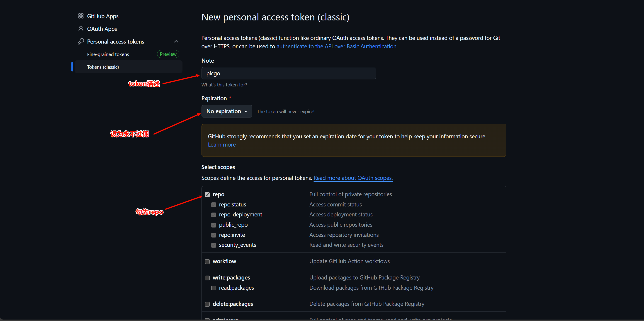Click the Preview badge beside Fine-grained tokens
Screen dimensions: 644x321
[168, 54]
